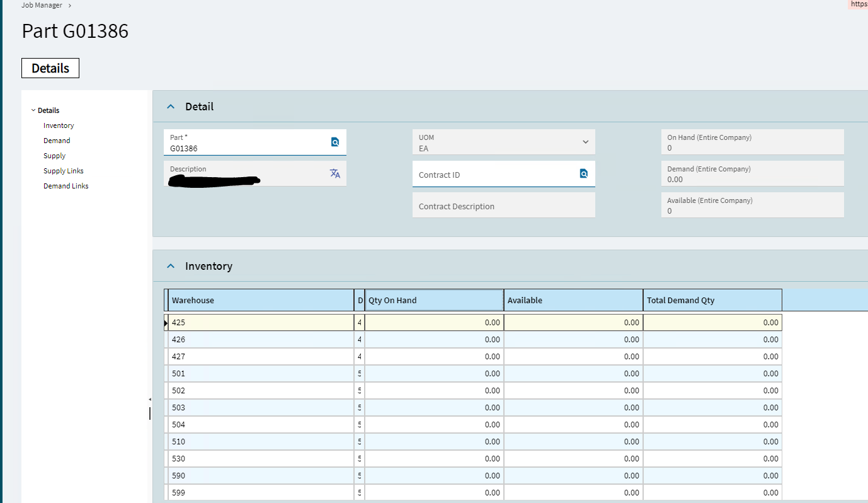Click the Total Demand Qty column header
This screenshot has width=868, height=503.
pyautogui.click(x=712, y=301)
